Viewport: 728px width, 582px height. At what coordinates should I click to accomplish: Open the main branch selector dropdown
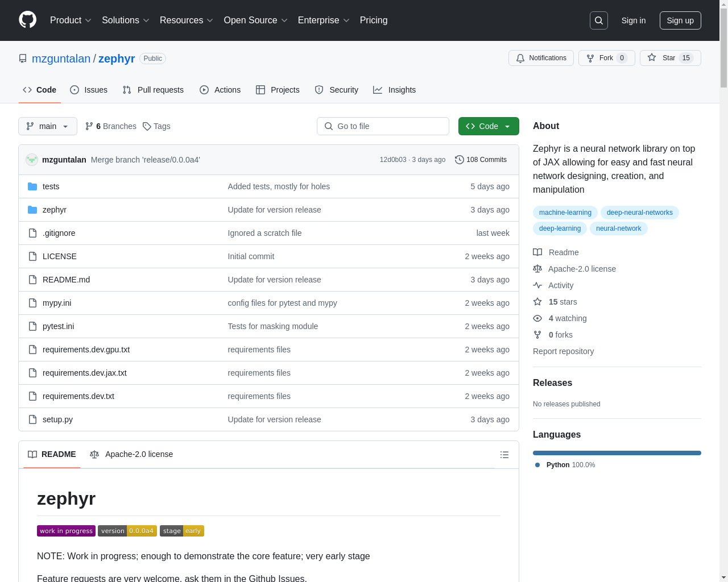pyautogui.click(x=48, y=126)
